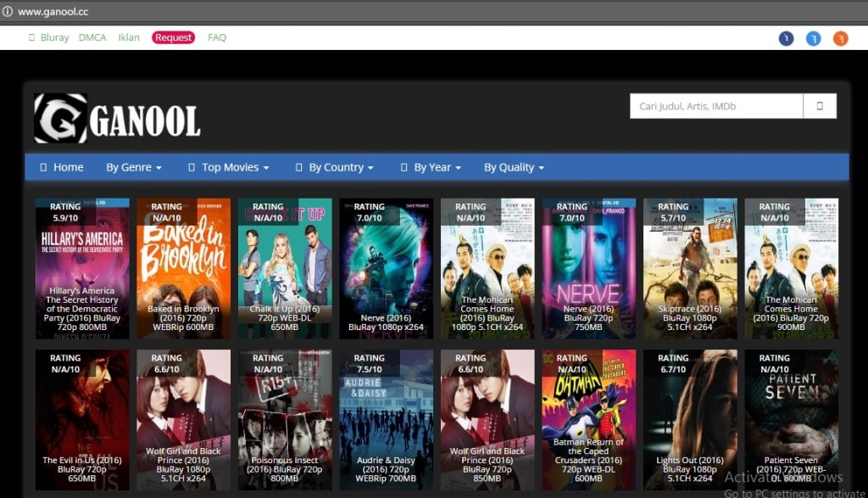868x498 pixels.
Task: Open the By Country menu
Action: pyautogui.click(x=338, y=167)
